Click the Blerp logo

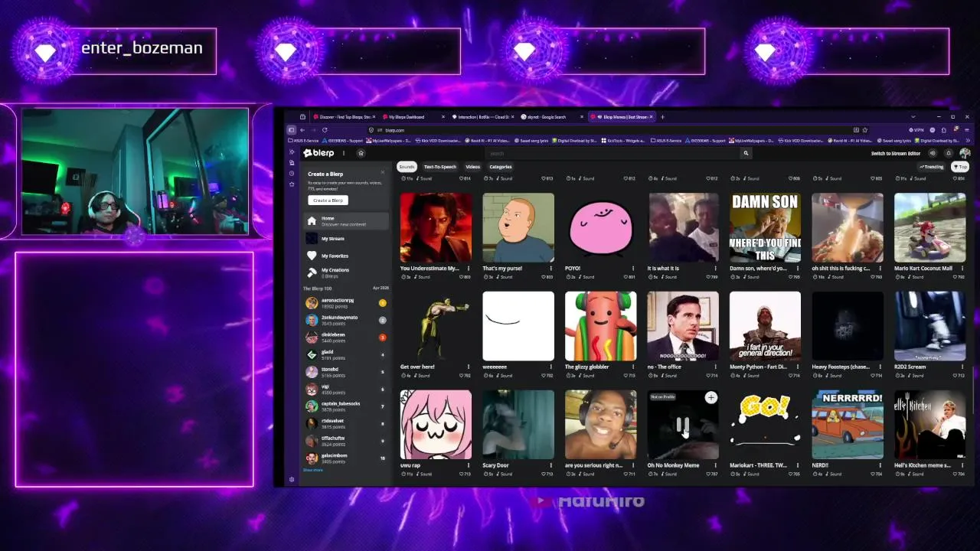[x=318, y=153]
